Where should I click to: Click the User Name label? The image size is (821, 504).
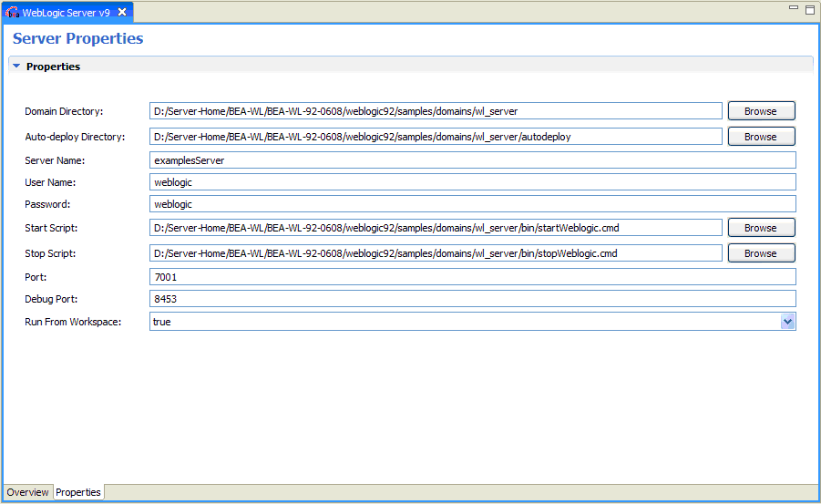(x=50, y=183)
